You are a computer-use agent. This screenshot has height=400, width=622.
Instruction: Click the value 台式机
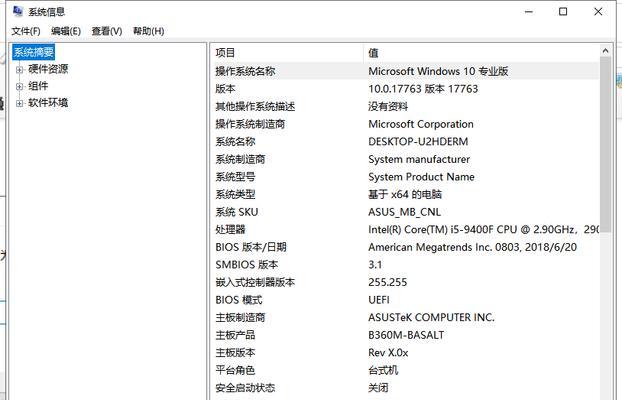tap(383, 370)
